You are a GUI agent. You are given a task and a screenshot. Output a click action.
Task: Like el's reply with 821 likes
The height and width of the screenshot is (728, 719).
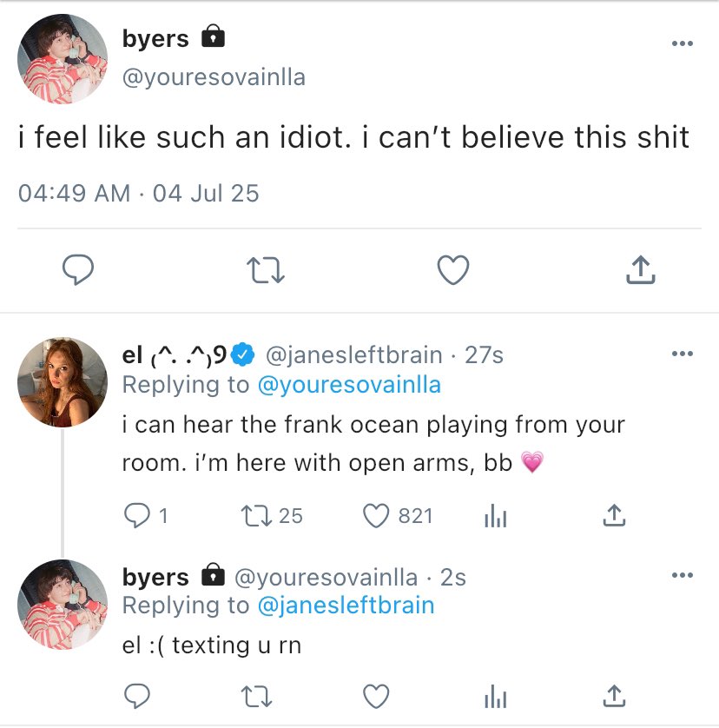coord(375,516)
